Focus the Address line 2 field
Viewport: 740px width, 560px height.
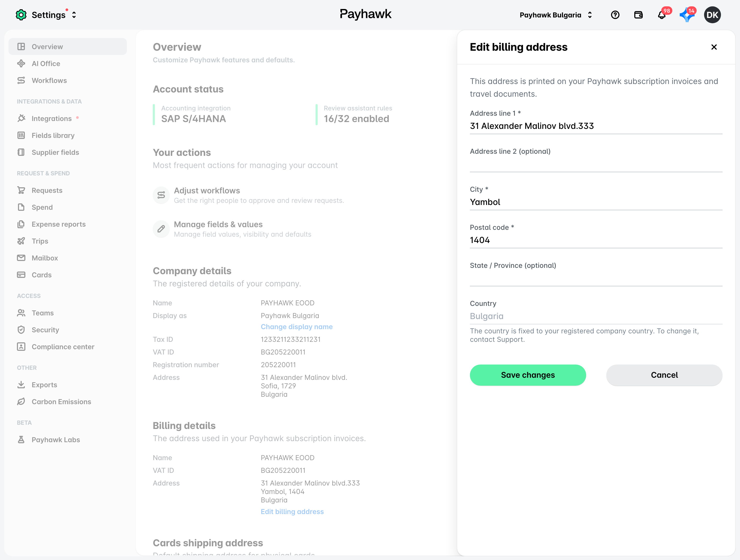(x=596, y=164)
